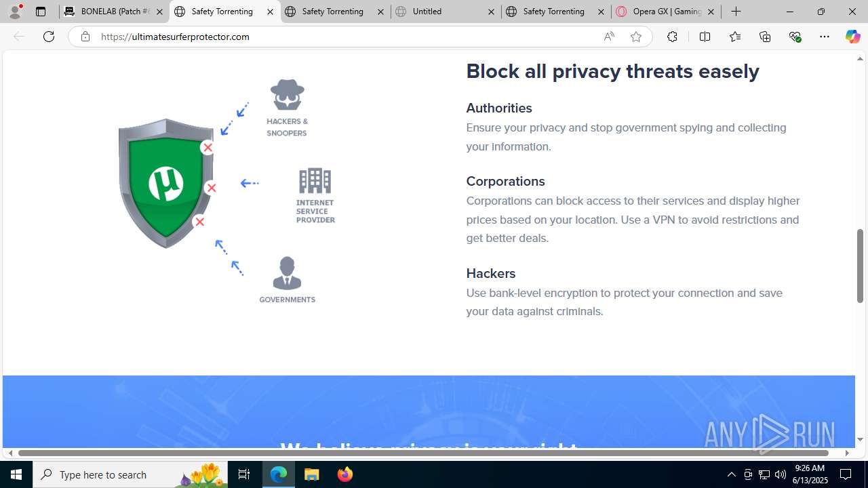Show hidden system tray icons

coord(731,474)
